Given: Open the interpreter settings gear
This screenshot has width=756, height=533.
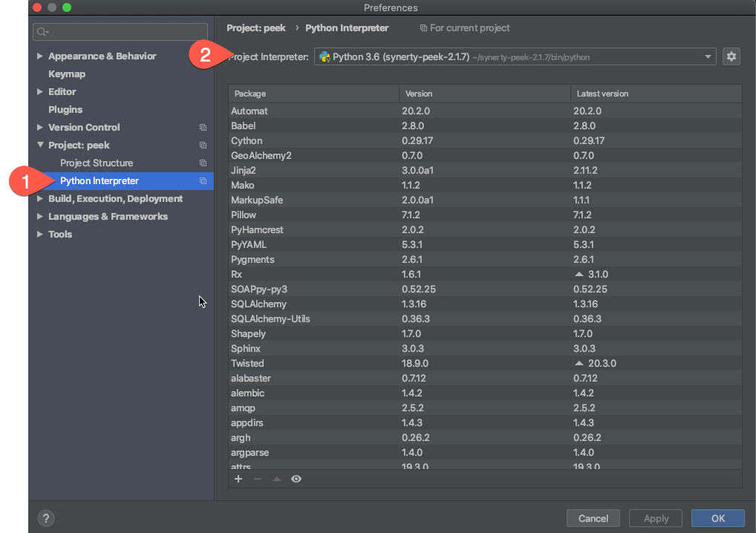Looking at the screenshot, I should (731, 56).
